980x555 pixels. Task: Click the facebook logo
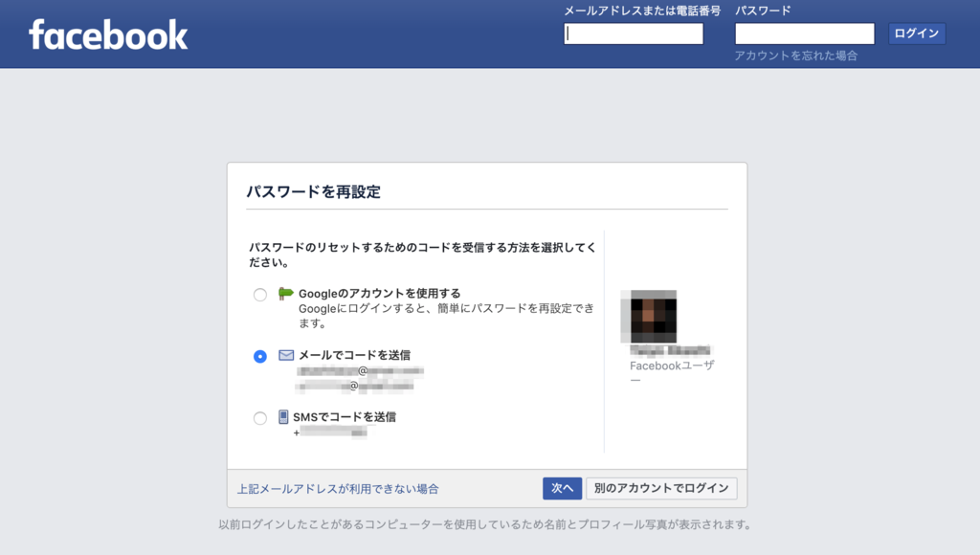108,35
